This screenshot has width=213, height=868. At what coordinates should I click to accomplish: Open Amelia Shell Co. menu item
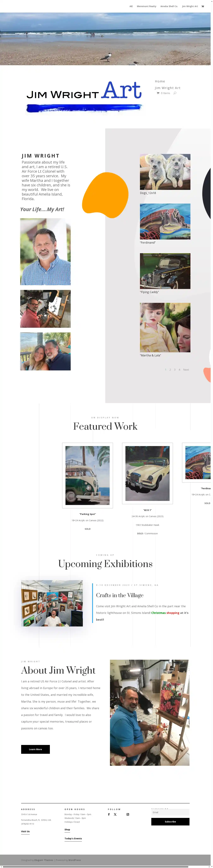(x=169, y=6)
